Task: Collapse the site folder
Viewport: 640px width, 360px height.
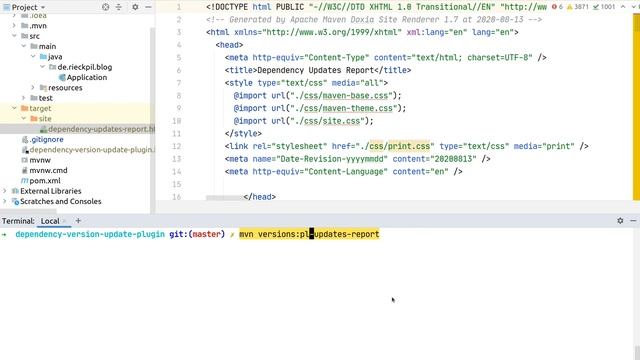Action: click(x=24, y=118)
